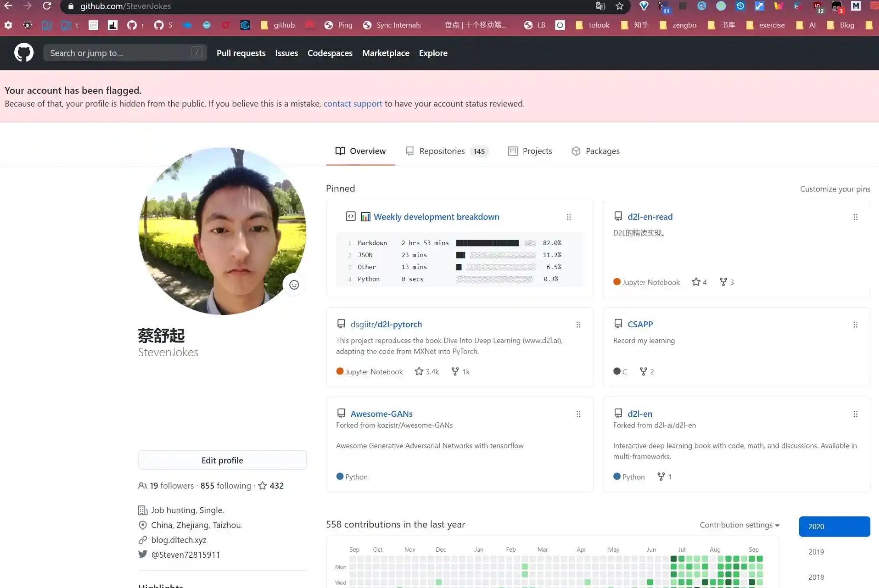This screenshot has height=588, width=879.
Task: Click the GitHub Octocat logo
Action: tap(24, 53)
